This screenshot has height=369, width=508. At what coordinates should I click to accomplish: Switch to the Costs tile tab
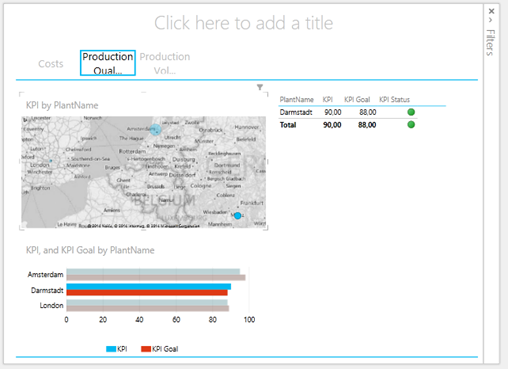51,64
